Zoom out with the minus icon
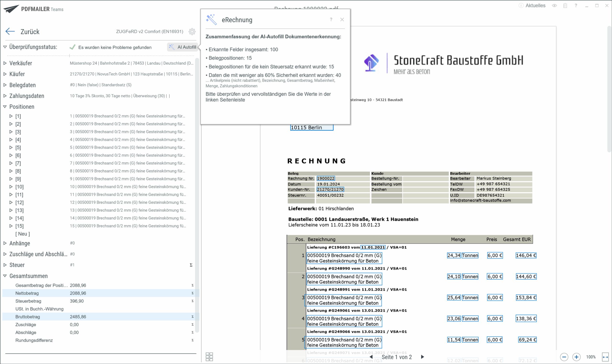Image resolution: width=612 pixels, height=364 pixels. coord(564,357)
